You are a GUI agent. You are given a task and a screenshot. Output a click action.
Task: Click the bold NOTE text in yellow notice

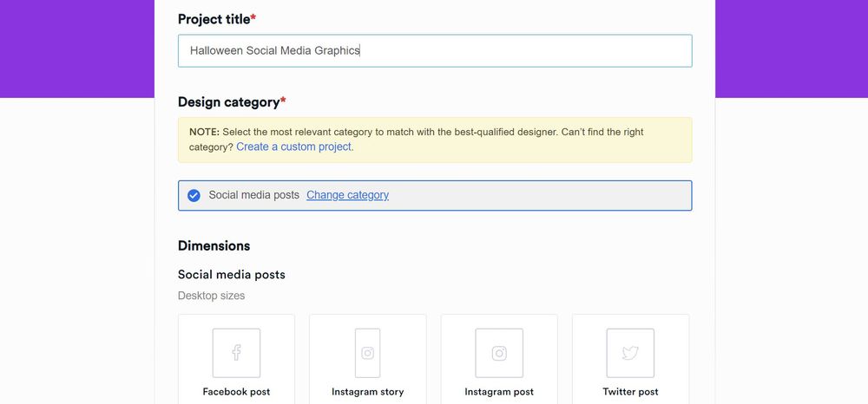(204, 132)
